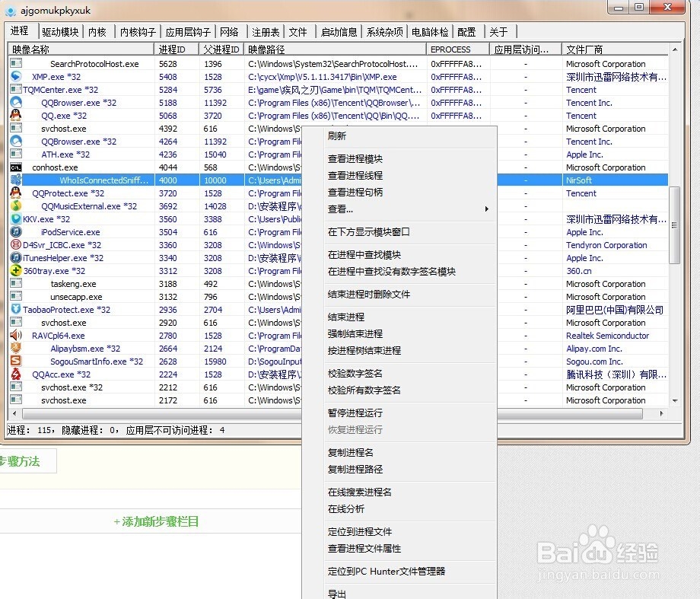This screenshot has height=599, width=700.
Task: Switch to the 配置 tab
Action: point(466,32)
